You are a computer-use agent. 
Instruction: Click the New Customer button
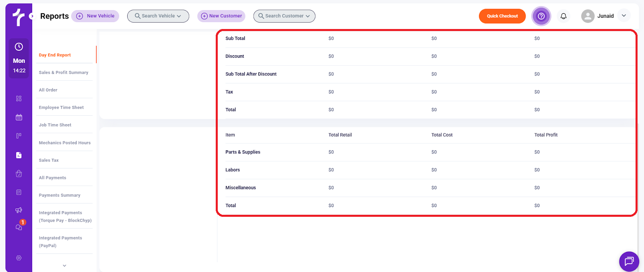(x=221, y=16)
